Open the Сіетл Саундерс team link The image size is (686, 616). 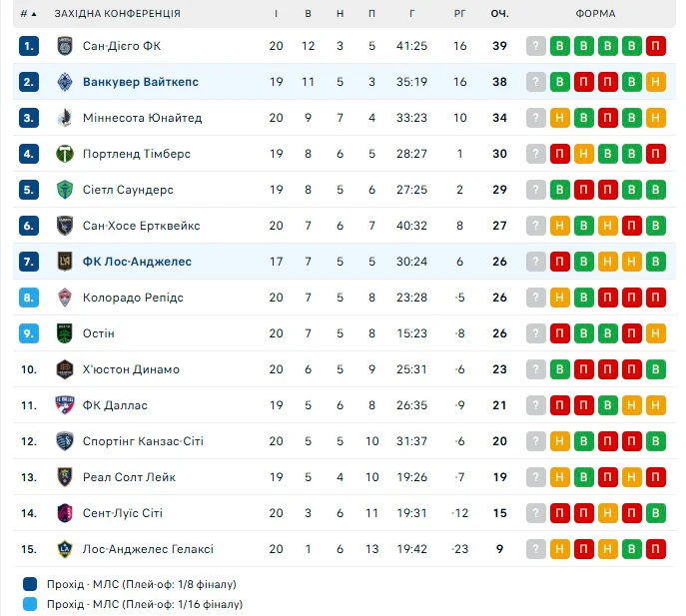[x=128, y=190]
